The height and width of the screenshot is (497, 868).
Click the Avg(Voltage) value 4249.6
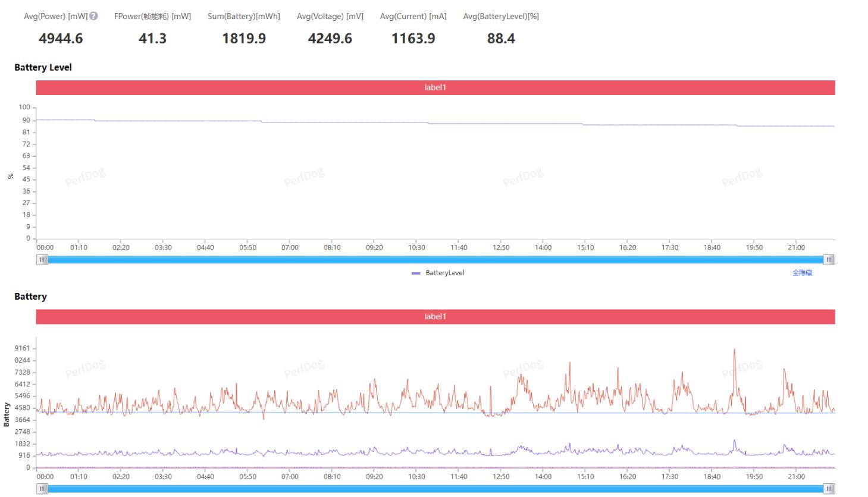coord(330,39)
